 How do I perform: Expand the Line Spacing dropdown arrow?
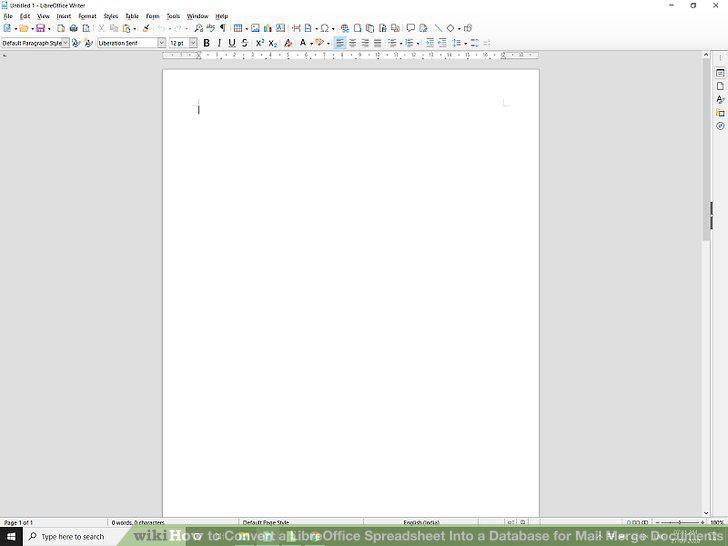point(465,44)
